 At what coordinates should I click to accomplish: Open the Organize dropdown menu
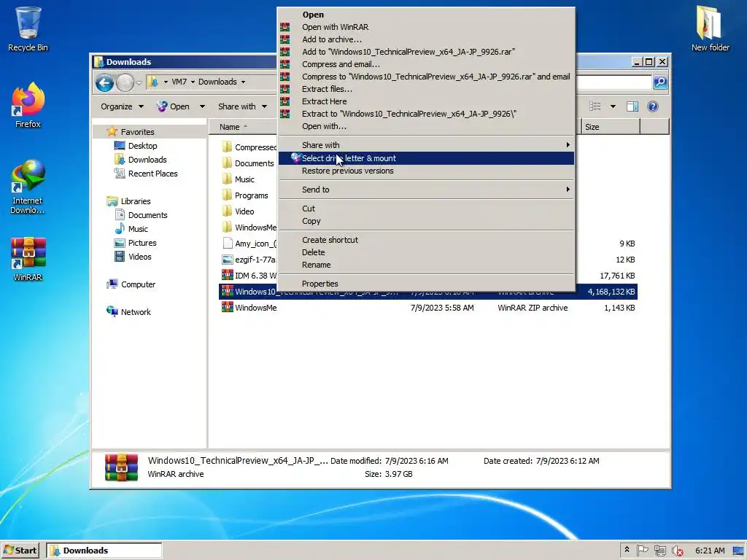pos(122,106)
